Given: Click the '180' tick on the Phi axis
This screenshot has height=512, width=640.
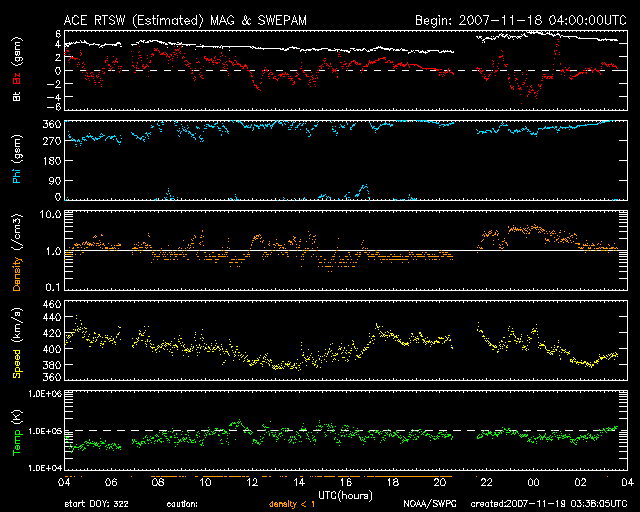Looking at the screenshot, I should tap(52, 161).
